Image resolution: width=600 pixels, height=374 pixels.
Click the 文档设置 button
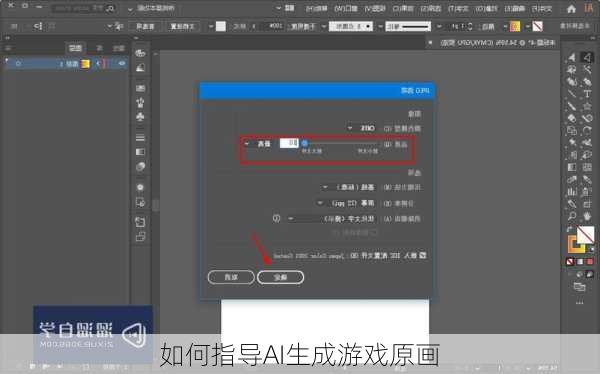(183, 26)
